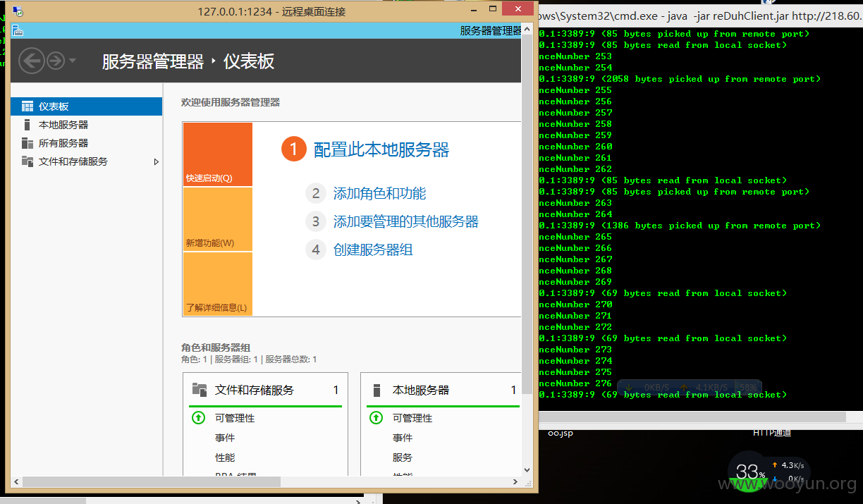Click green status icon in 本地服务器 tile
Viewport: 863px width, 504px height.
click(x=376, y=418)
